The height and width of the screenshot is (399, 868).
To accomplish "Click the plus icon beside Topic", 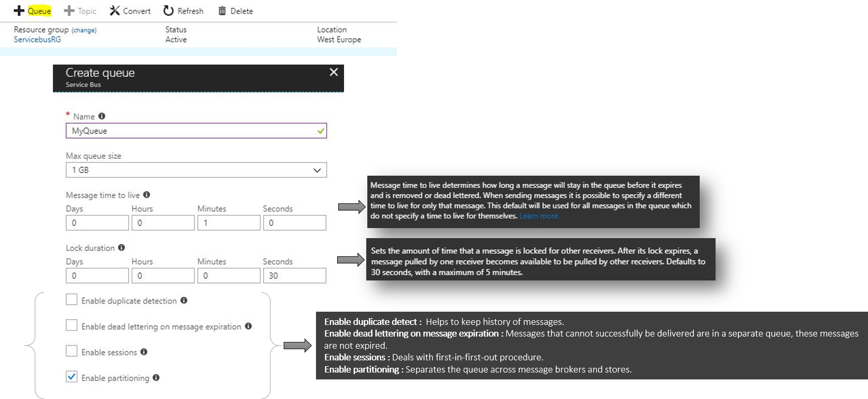I will point(69,11).
